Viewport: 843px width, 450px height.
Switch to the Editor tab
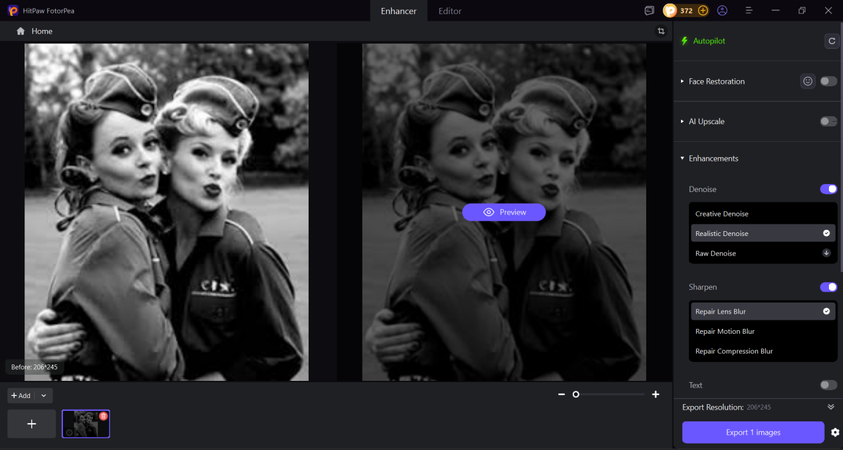tap(450, 11)
